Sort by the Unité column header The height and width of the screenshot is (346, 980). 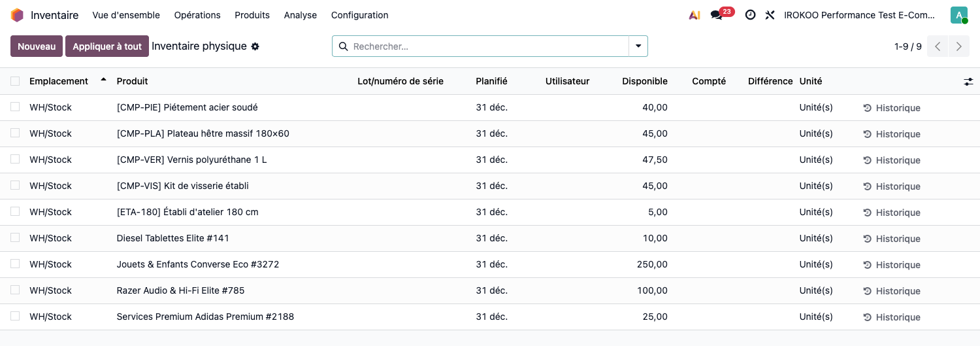811,81
